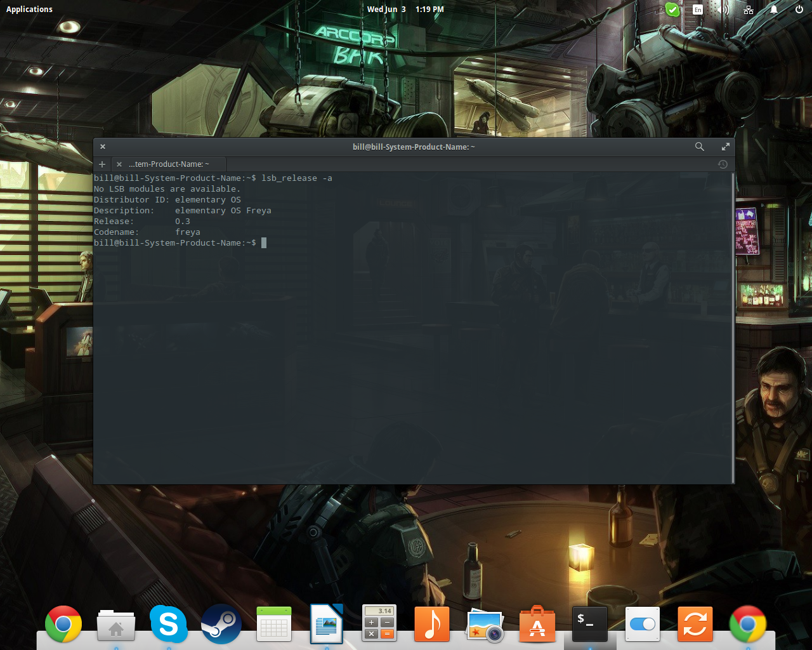This screenshot has height=650, width=812.
Task: Open the En keyboard layout indicator
Action: click(698, 10)
